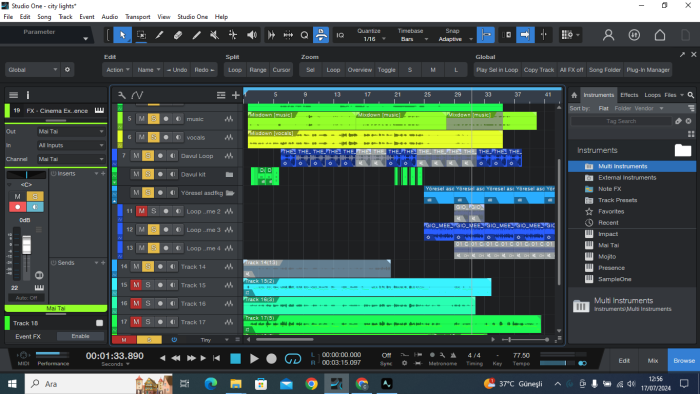Open the In All Inputs dropdown
This screenshot has width=700, height=394.
click(x=71, y=145)
